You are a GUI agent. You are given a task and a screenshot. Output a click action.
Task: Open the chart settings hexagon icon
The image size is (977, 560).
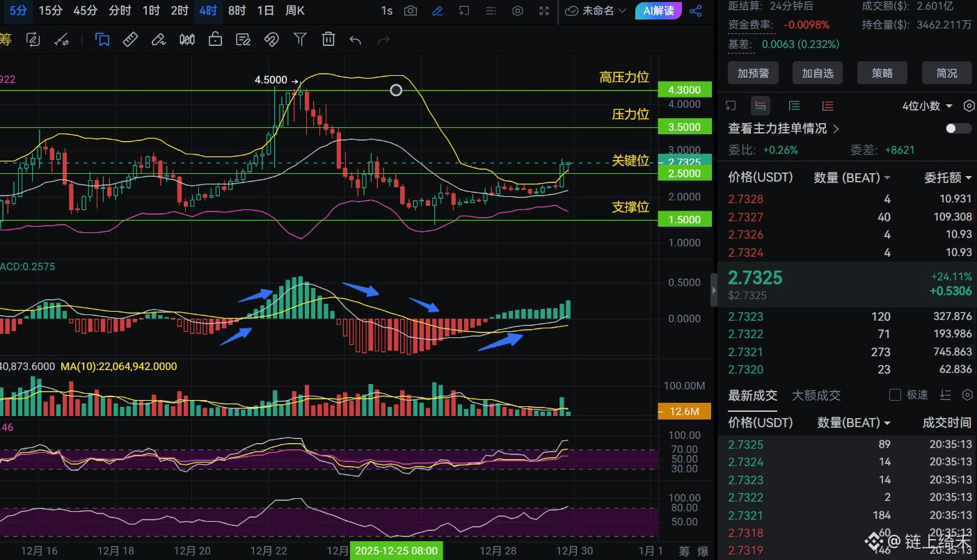pyautogui.click(x=517, y=11)
